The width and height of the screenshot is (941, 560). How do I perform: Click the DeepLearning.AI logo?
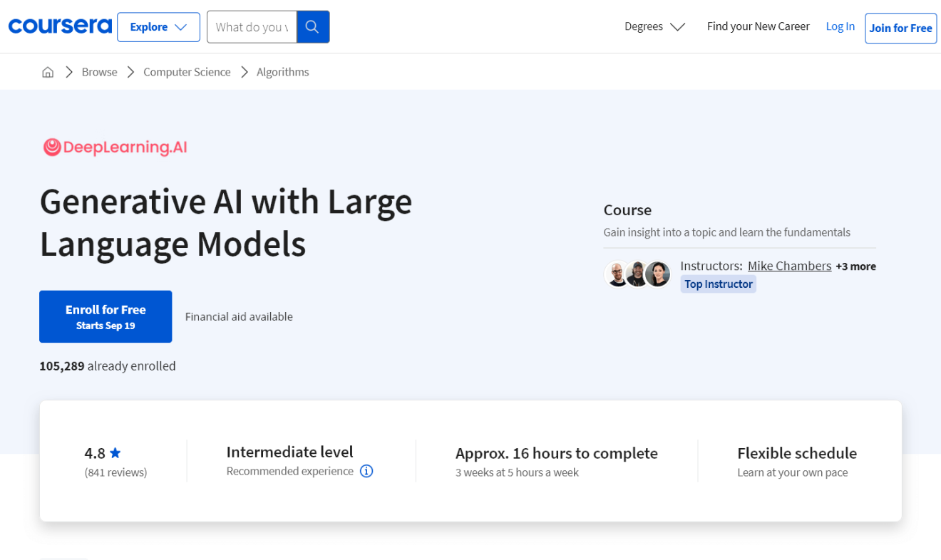tap(114, 147)
